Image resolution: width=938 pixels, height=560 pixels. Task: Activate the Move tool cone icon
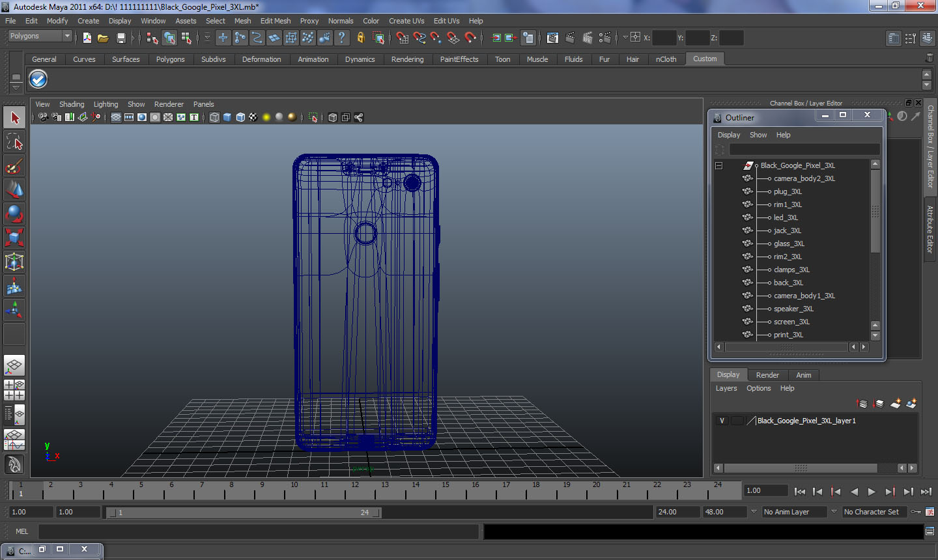click(14, 189)
